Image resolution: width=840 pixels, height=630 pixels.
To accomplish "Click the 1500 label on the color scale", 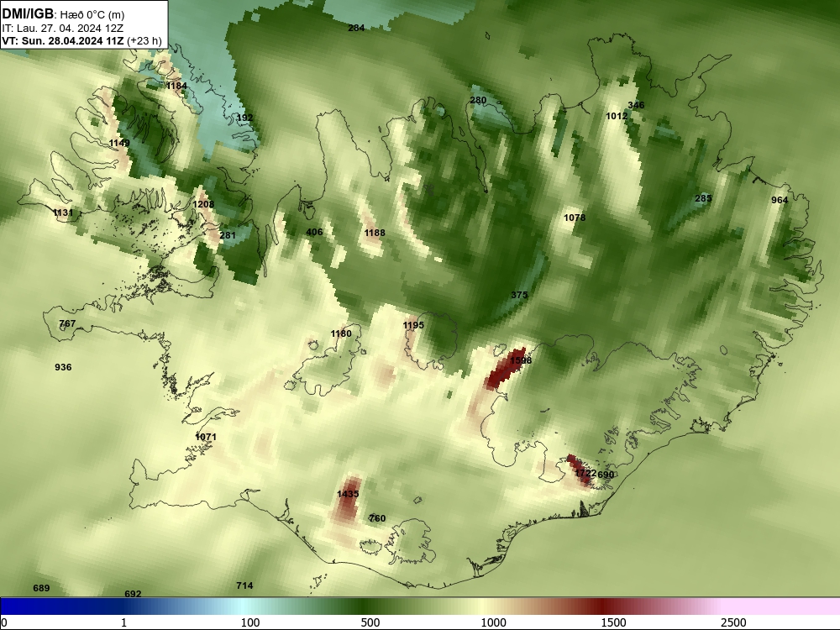I will coord(613,622).
